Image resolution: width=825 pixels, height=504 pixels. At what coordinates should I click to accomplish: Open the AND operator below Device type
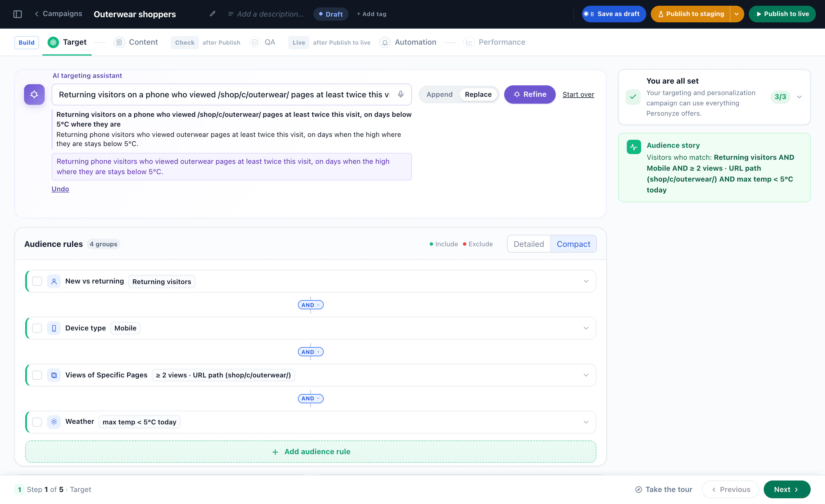tap(311, 352)
